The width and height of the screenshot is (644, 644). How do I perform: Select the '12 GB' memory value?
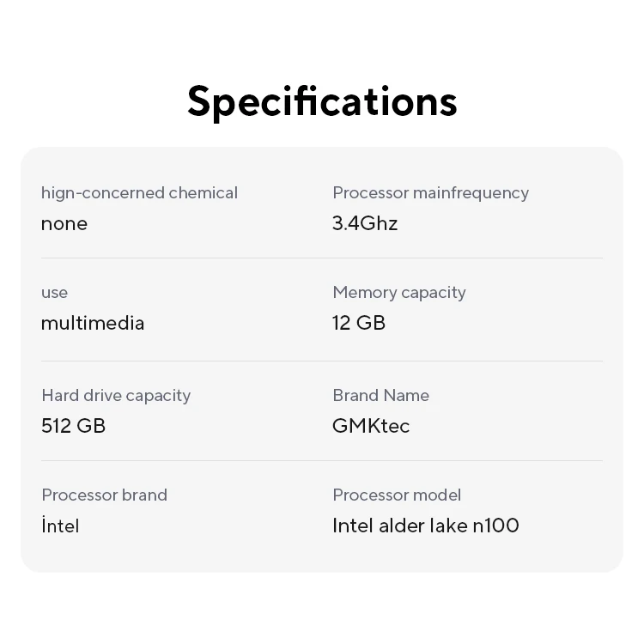(359, 324)
